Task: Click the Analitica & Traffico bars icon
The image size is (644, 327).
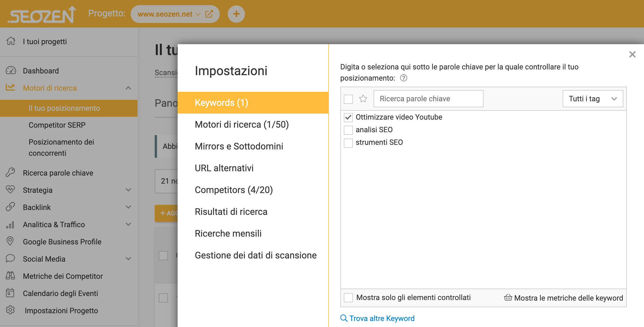Action: click(10, 224)
